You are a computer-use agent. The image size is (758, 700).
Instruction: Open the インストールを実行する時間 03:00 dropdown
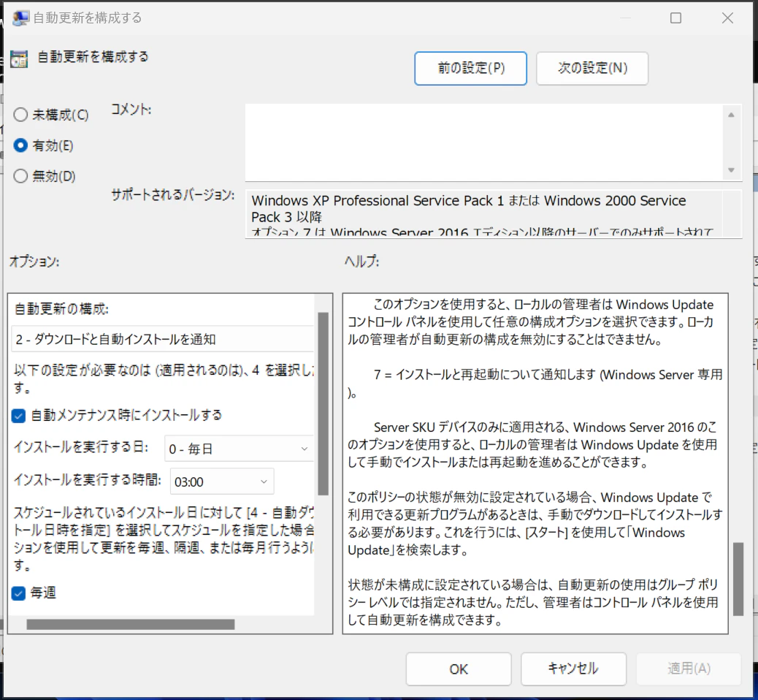click(222, 482)
